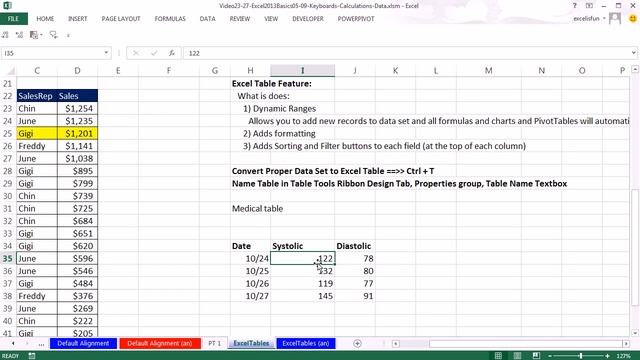Click the Sort Descending quick access icon
Viewport: 640px width, 360px height.
[x=19, y=35]
